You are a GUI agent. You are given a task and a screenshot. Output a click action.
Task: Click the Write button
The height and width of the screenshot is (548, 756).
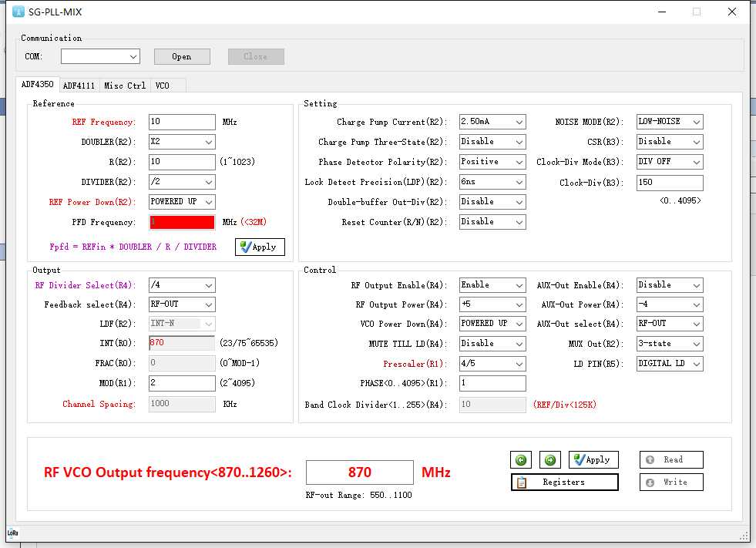pos(671,482)
